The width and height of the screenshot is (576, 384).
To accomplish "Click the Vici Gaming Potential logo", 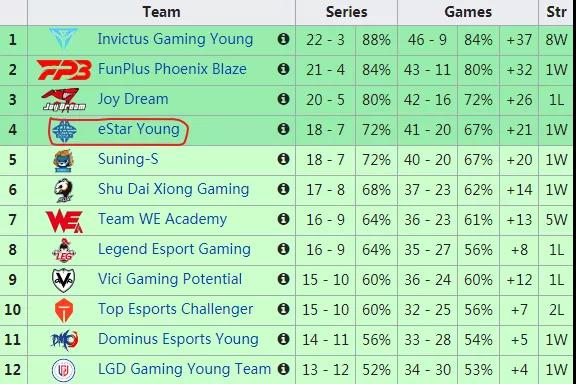I will (x=64, y=280).
